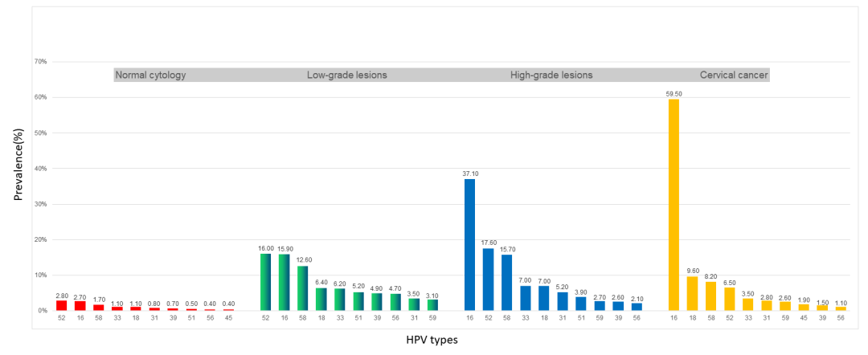Viewport: 868px width, 355px height.
Task: Click the 30% y-axis tick label
Action: coord(40,204)
